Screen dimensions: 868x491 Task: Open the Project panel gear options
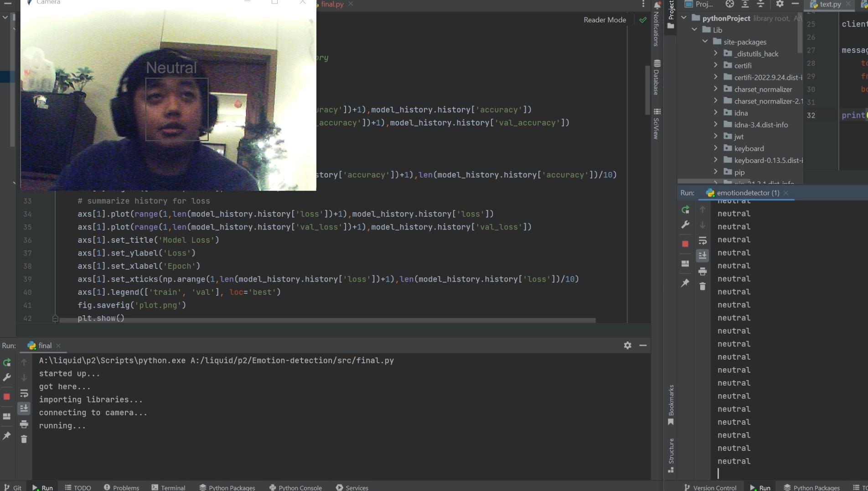[780, 4]
